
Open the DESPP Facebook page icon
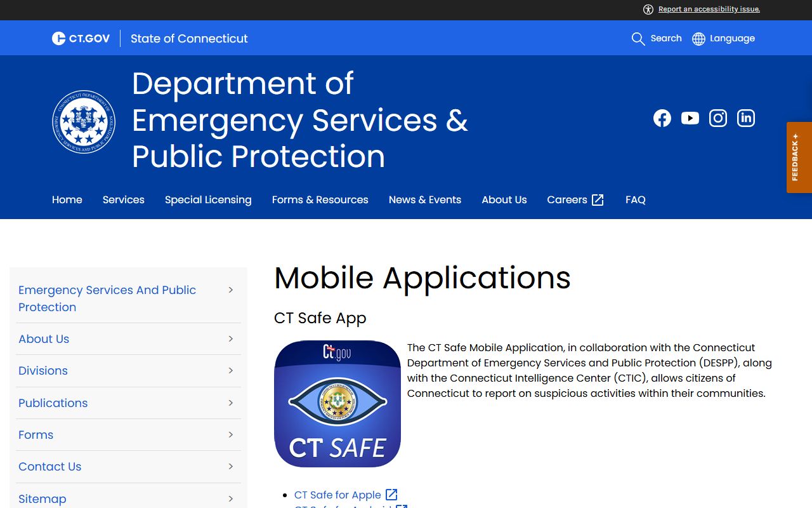pyautogui.click(x=662, y=118)
